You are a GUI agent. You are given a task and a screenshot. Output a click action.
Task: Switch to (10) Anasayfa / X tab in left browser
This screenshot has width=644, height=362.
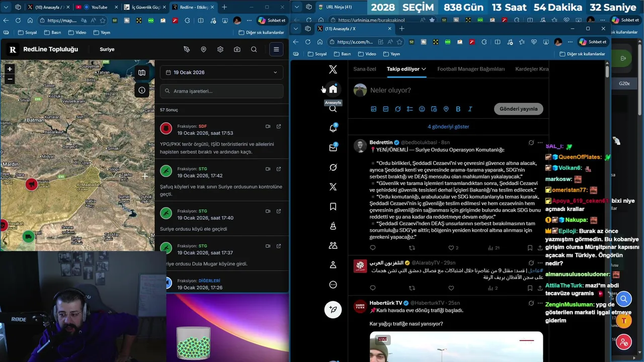pos(48,7)
